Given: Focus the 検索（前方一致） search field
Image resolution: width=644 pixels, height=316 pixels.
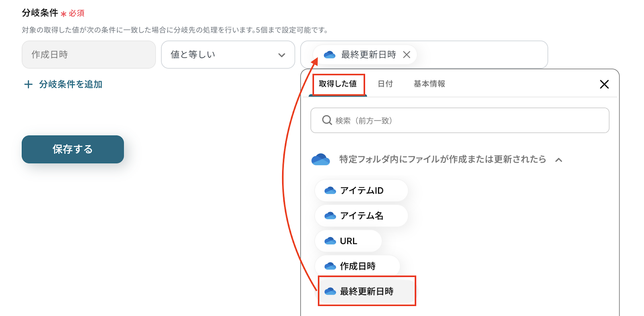Looking at the screenshot, I should tap(460, 120).
